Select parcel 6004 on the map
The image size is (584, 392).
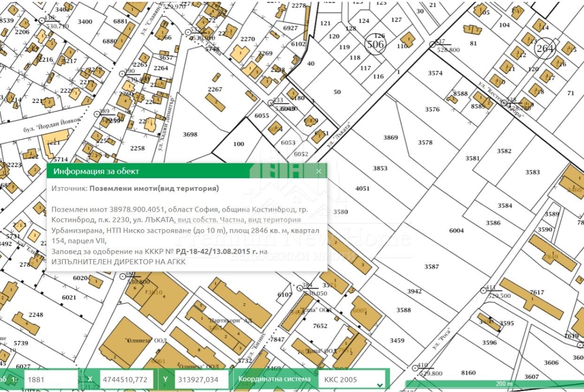(x=456, y=231)
